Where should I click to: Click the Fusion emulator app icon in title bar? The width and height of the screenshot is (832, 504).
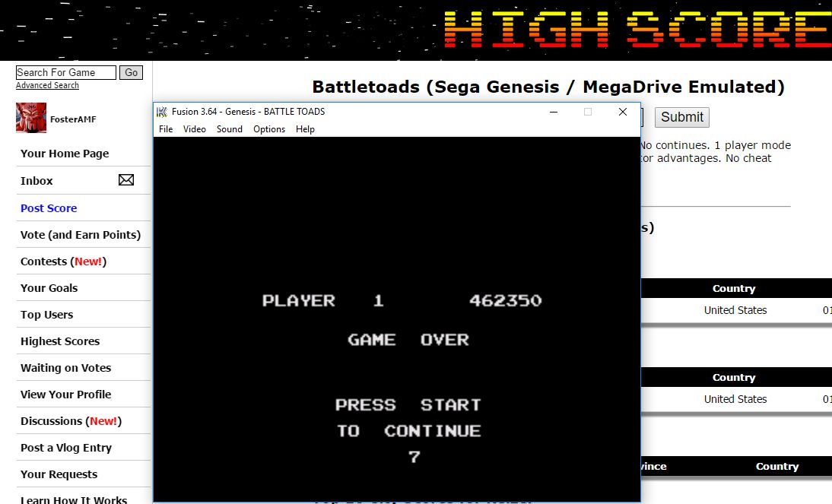[x=162, y=112]
